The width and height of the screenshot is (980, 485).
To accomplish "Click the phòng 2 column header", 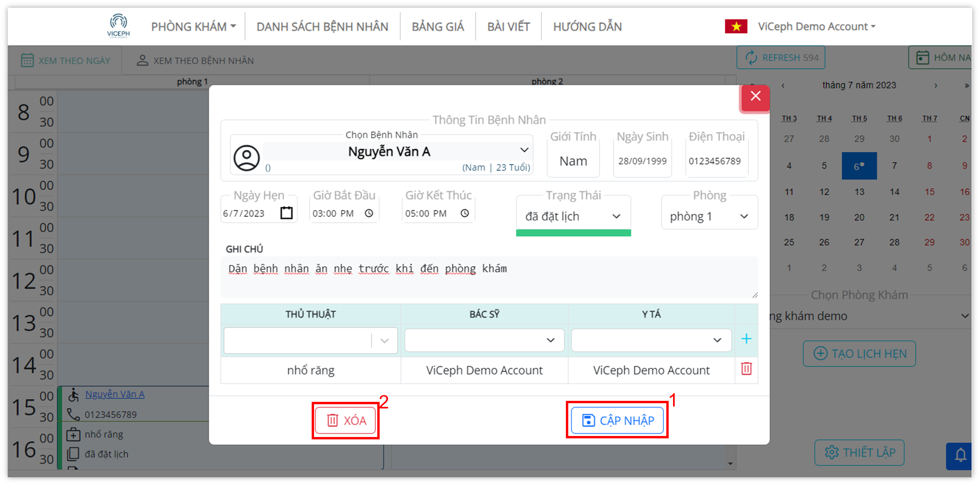I will (547, 81).
